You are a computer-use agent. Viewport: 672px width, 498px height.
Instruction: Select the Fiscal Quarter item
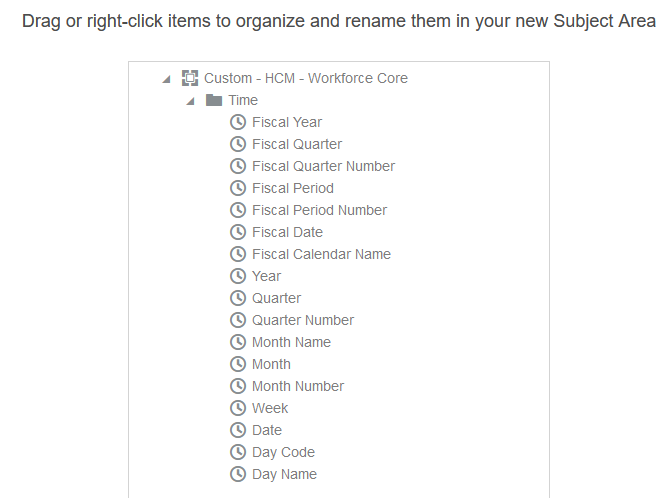point(297,144)
